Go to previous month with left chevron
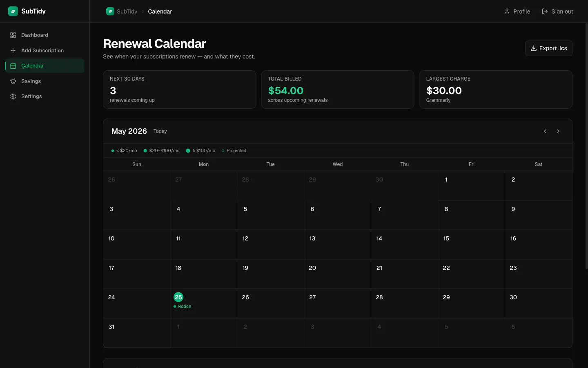 point(545,131)
